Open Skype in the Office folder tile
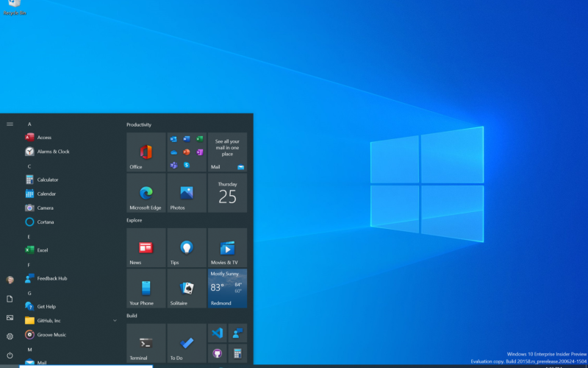The width and height of the screenshot is (588, 368). [187, 165]
